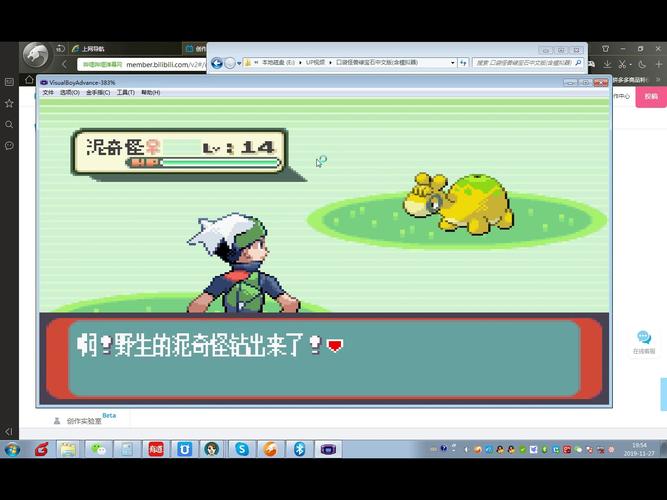Click the browser skin shirt icon
The height and width of the screenshot is (500, 667).
pyautogui.click(x=605, y=49)
